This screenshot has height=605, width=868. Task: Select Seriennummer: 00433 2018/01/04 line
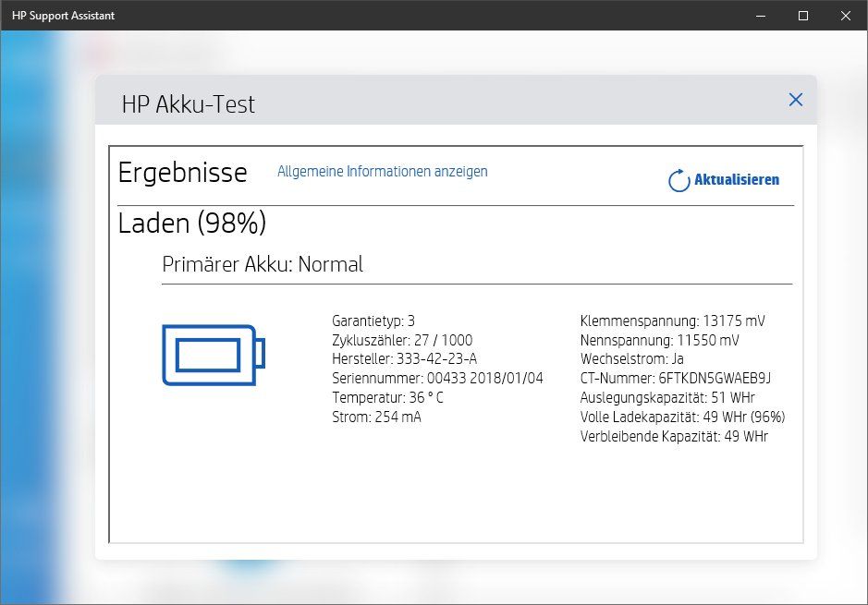[437, 379]
